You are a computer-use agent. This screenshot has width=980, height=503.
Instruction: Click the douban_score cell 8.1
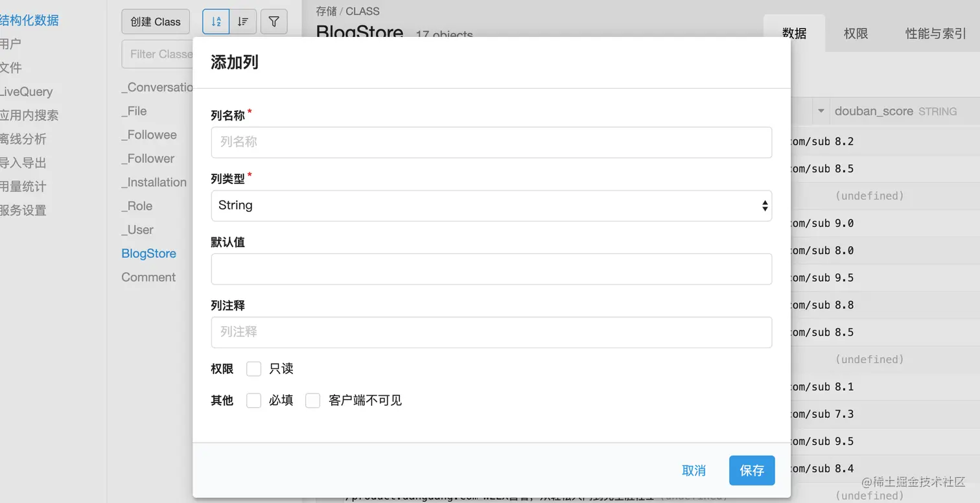844,387
